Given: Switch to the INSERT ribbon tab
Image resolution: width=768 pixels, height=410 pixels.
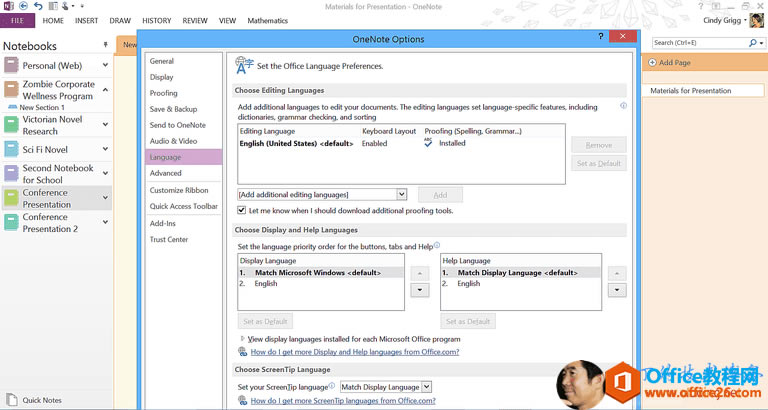Looking at the screenshot, I should coord(86,21).
